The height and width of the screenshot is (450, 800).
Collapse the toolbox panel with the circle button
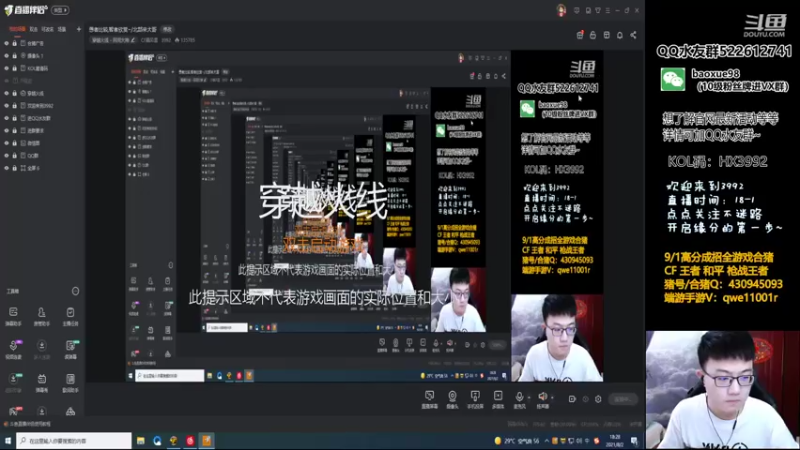[x=76, y=291]
